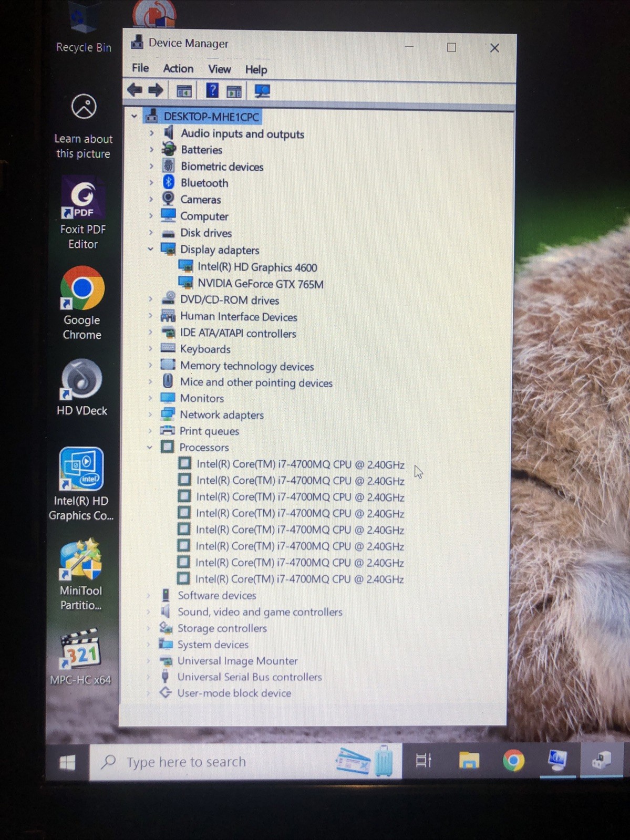Click the Print queues printer icon
The image size is (630, 840).
[167, 430]
